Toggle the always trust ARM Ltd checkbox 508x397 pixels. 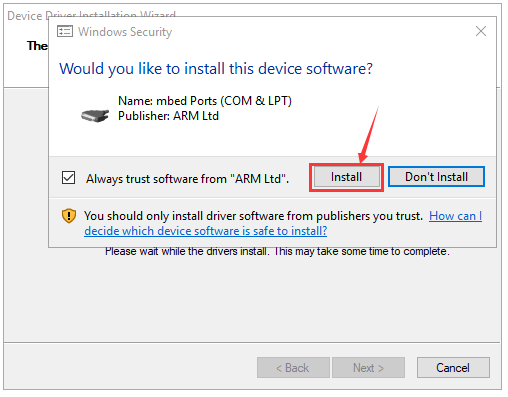click(x=68, y=178)
